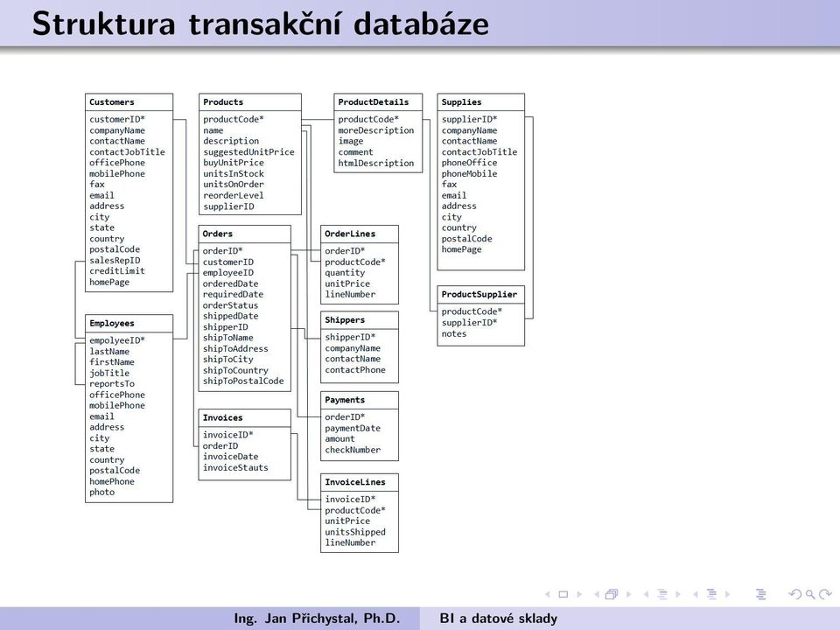The image size is (840, 630).
Task: Go to previous frame arrow before stacked-frames icon
Action: coord(597,594)
